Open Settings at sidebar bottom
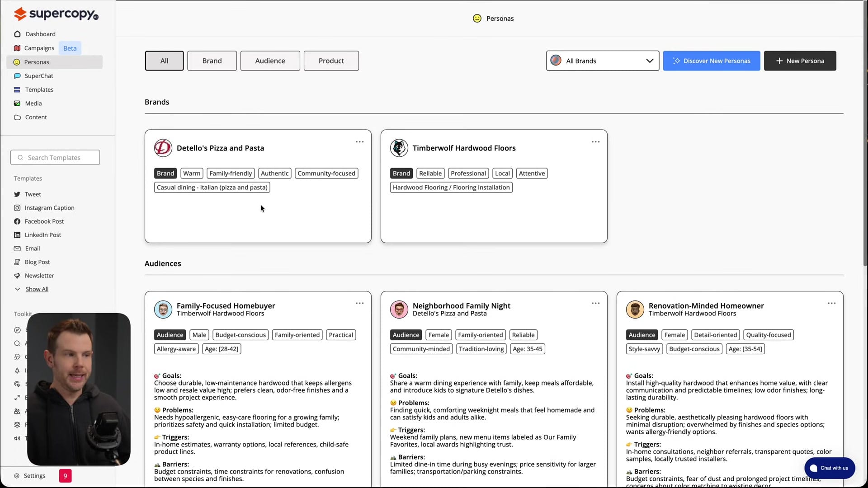Screen dimensions: 868x488 coord(30,476)
